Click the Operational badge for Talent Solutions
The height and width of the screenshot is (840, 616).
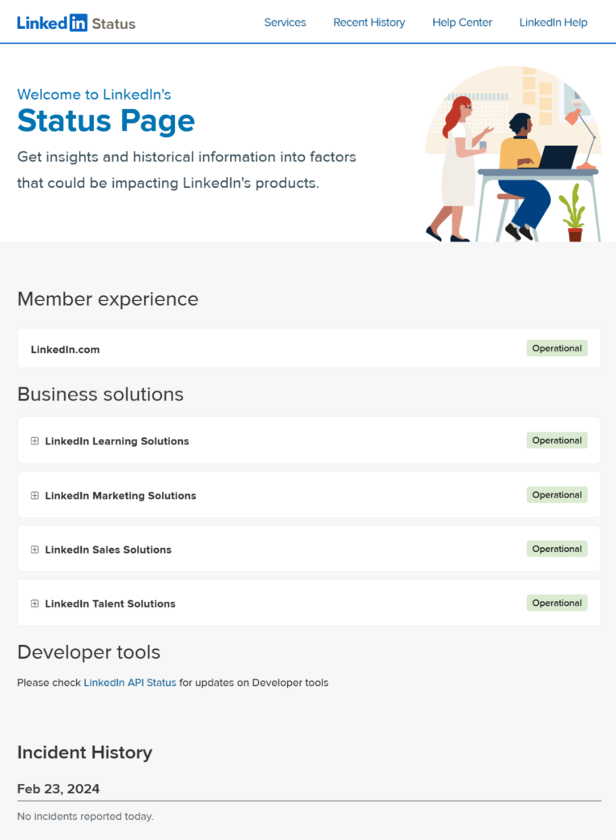pyautogui.click(x=557, y=603)
